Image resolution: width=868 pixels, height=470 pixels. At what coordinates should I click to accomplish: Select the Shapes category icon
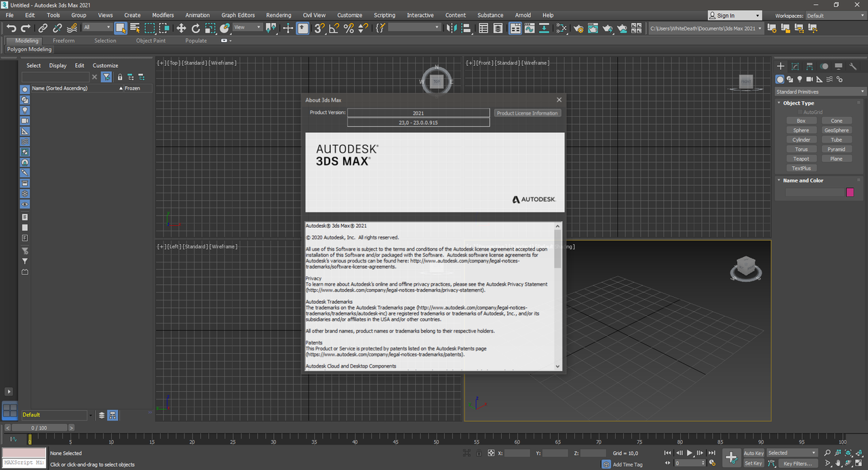[790, 79]
